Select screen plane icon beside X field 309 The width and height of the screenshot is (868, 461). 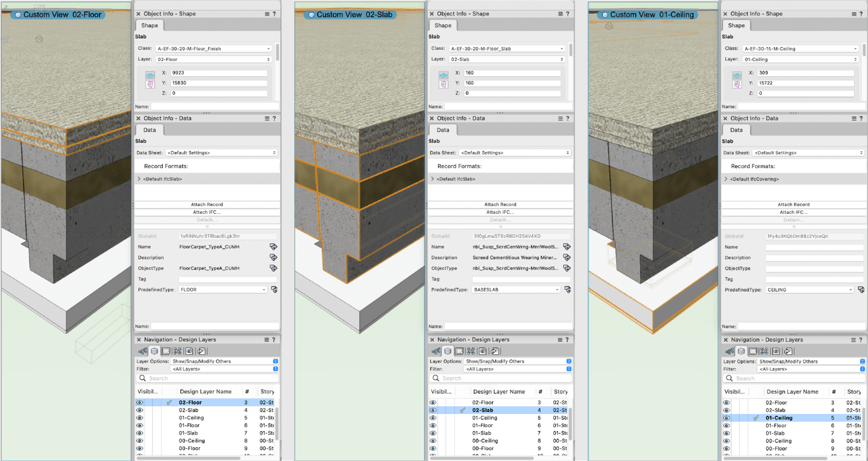(737, 75)
